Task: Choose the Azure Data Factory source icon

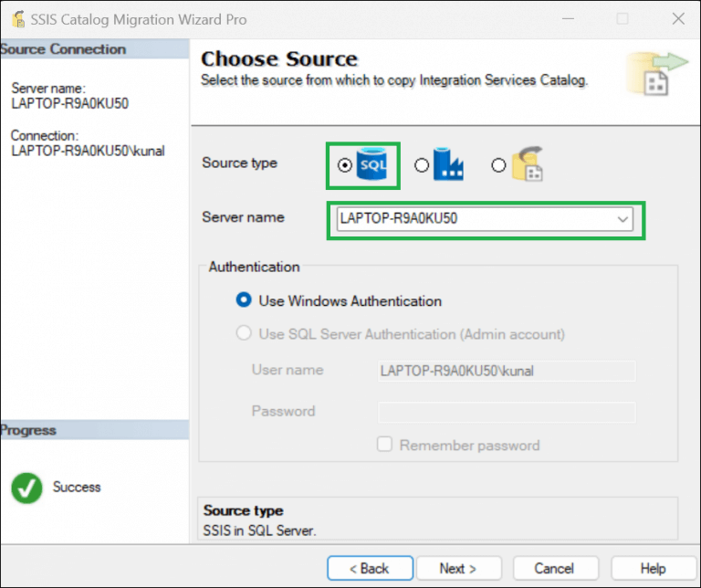Action: [x=449, y=165]
